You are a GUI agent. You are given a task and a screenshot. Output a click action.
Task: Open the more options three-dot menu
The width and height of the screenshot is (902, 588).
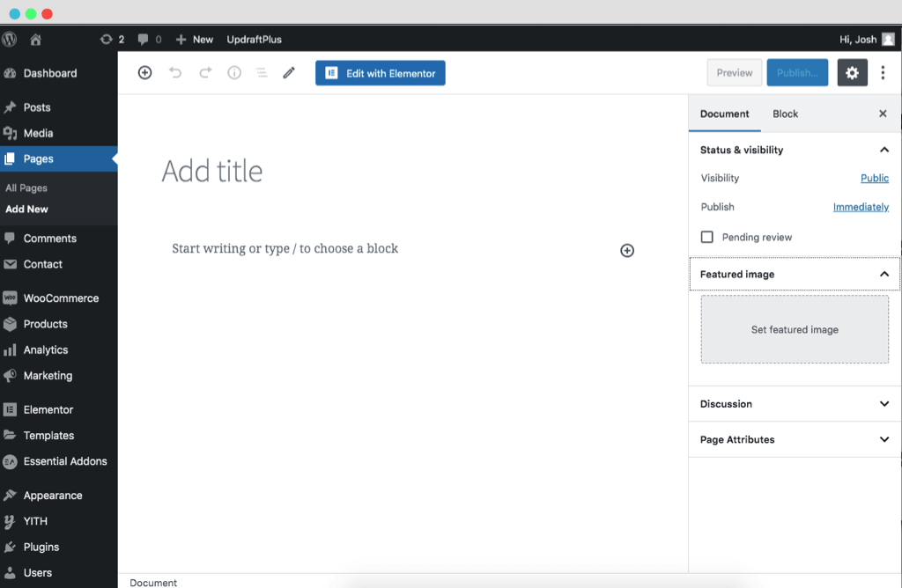tap(883, 72)
